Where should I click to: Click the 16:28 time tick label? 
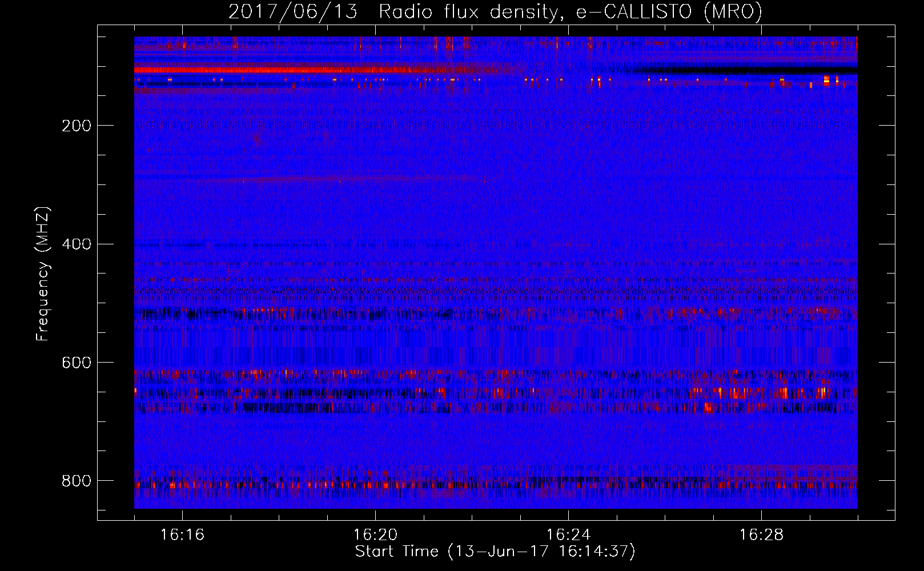click(761, 534)
